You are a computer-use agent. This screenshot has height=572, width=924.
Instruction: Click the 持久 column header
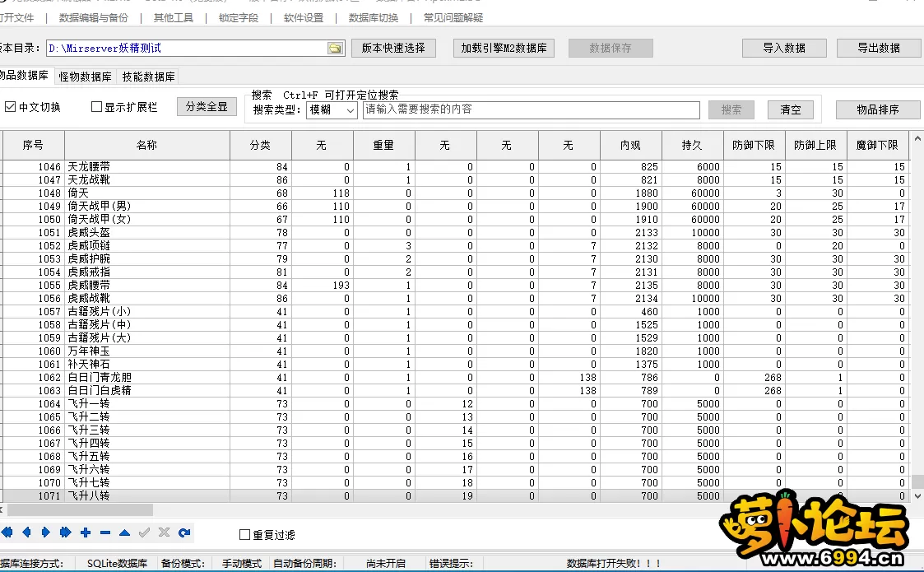coord(692,145)
